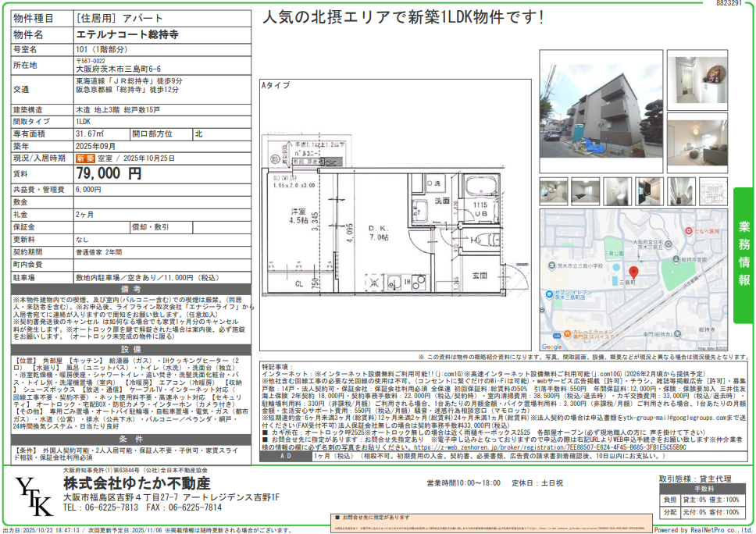This screenshot has height=534, width=756.
Task: Open the toilet thumbnail photo
Action: 619,191
